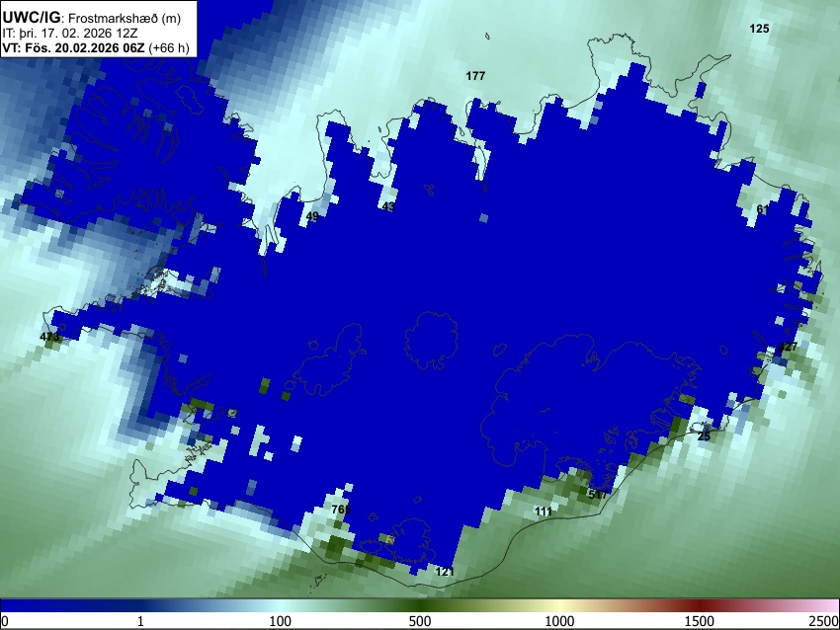Click the map value "765"
Viewport: 840px width, 630px height.
(341, 509)
